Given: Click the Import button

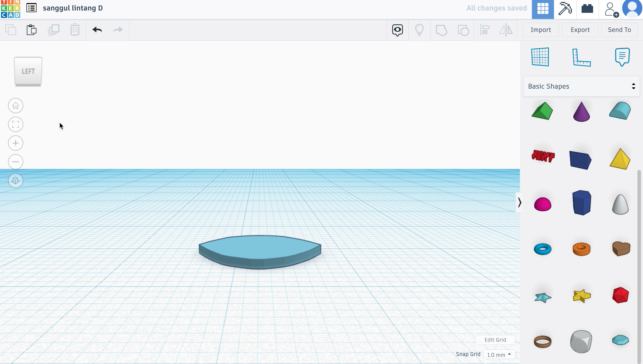Looking at the screenshot, I should 541,30.
